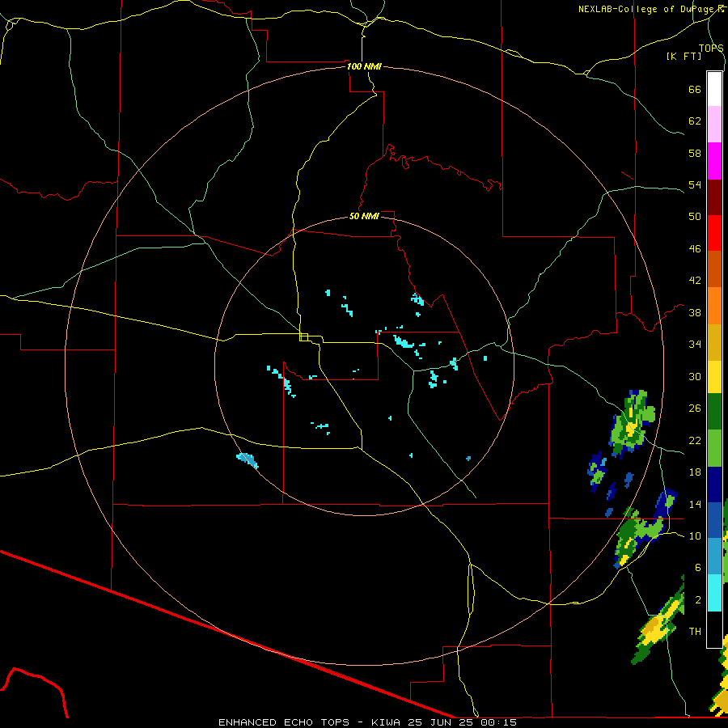The image size is (728, 728).
Task: Pick the medium blue legend band
Action: click(x=714, y=520)
